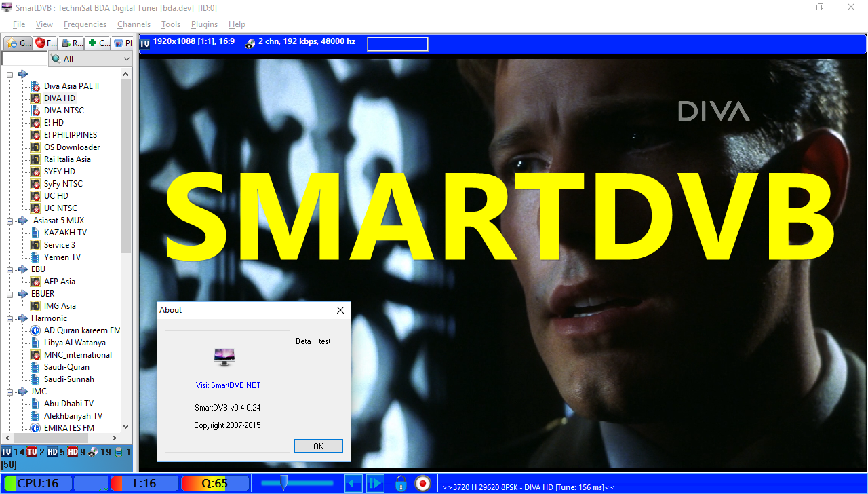Click the empty box in video info bar

coord(397,44)
